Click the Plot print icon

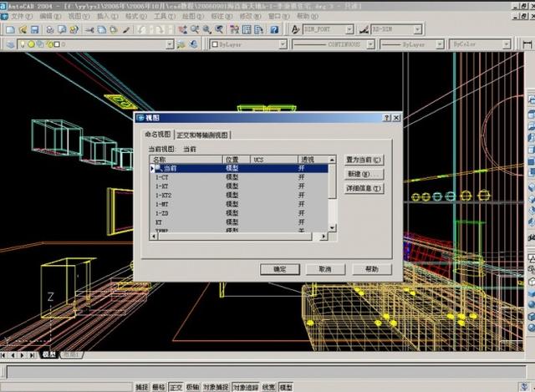[x=50, y=30]
